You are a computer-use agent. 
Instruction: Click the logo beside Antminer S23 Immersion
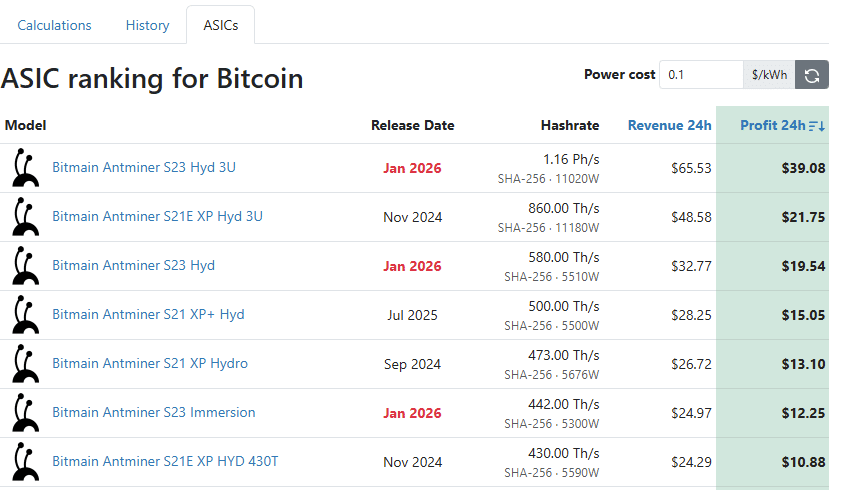click(x=25, y=412)
